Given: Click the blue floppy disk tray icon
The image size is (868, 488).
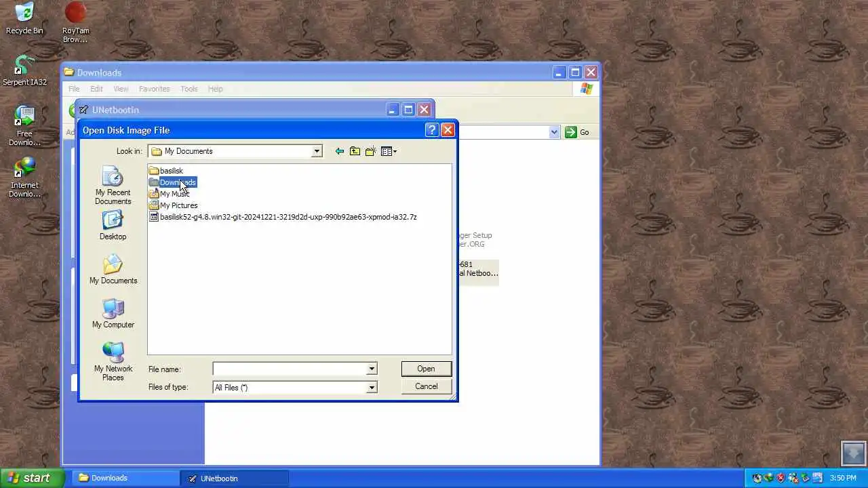Looking at the screenshot, I should click(817, 478).
